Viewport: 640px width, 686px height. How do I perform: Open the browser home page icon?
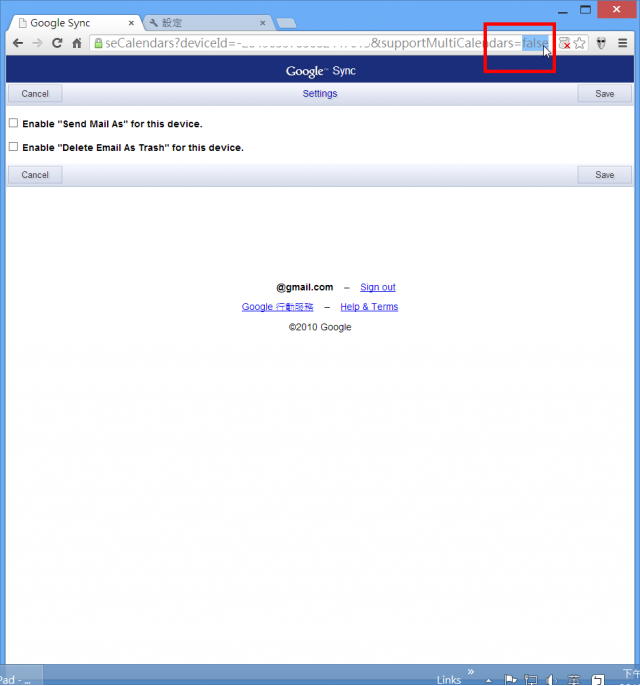click(77, 43)
